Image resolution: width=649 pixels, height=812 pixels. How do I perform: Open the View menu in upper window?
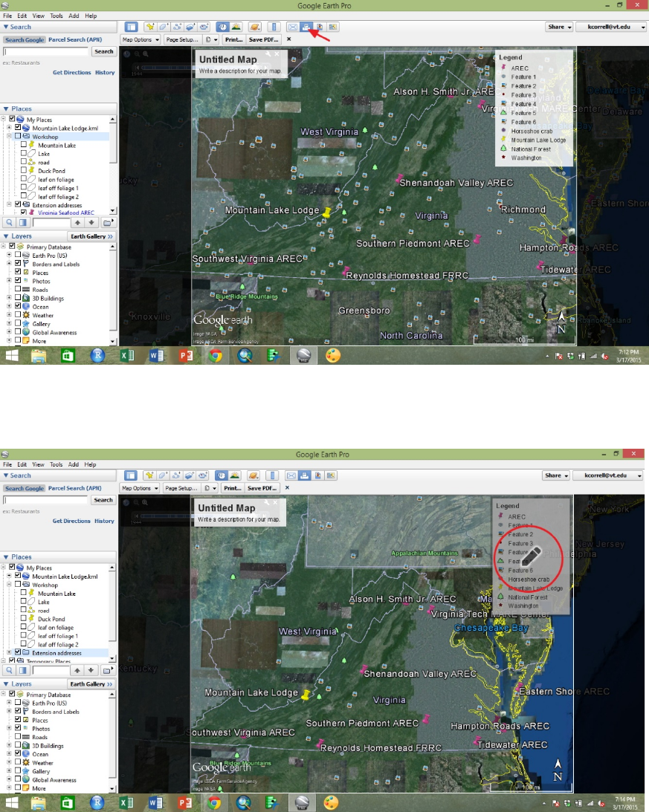(x=39, y=16)
